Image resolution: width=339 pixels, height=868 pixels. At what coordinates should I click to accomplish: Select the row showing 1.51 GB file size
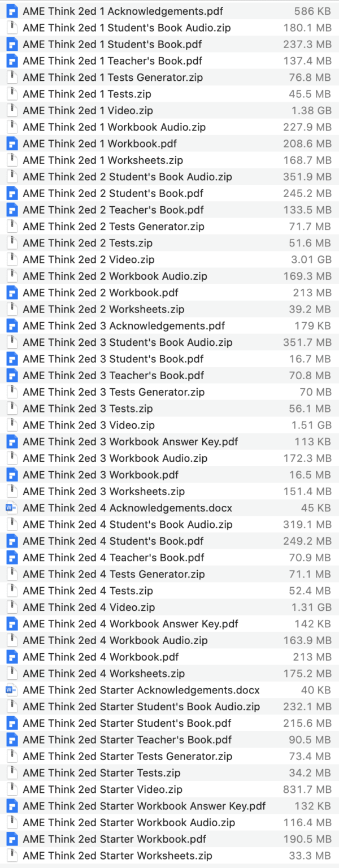(x=169, y=425)
